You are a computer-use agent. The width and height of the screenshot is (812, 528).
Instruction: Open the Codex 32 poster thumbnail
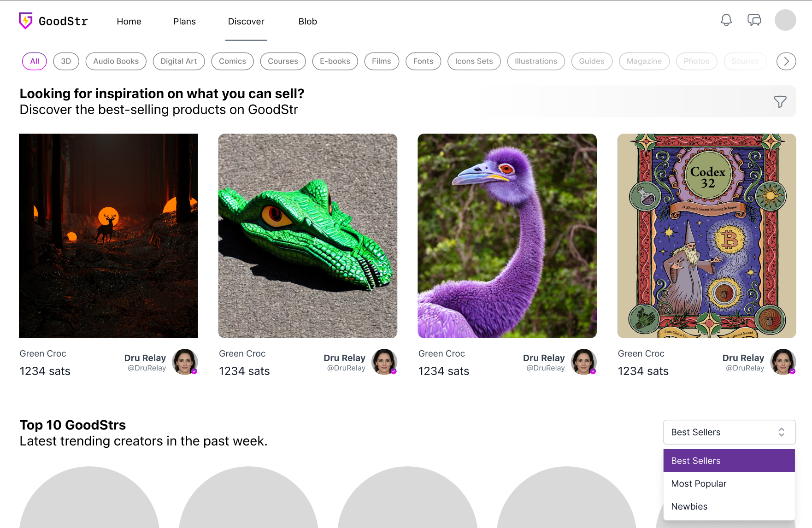coord(707,236)
